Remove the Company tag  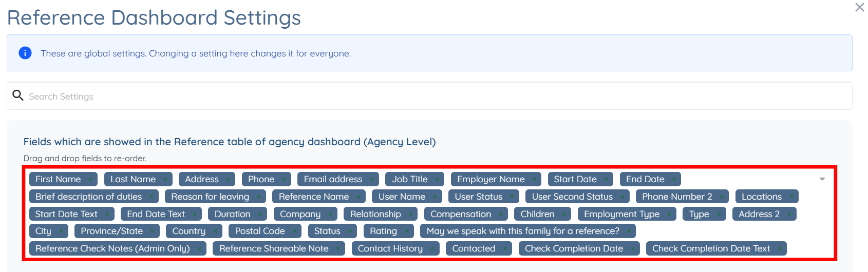(x=330, y=214)
